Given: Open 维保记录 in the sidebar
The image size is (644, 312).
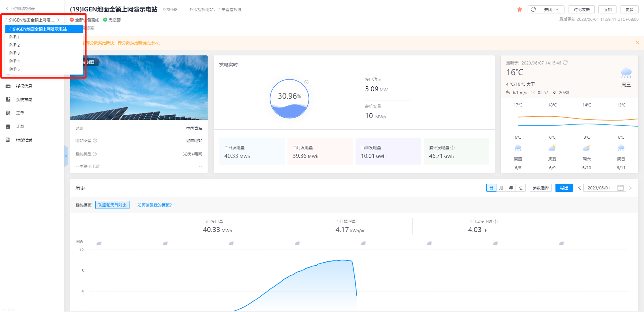Looking at the screenshot, I should pos(24,140).
